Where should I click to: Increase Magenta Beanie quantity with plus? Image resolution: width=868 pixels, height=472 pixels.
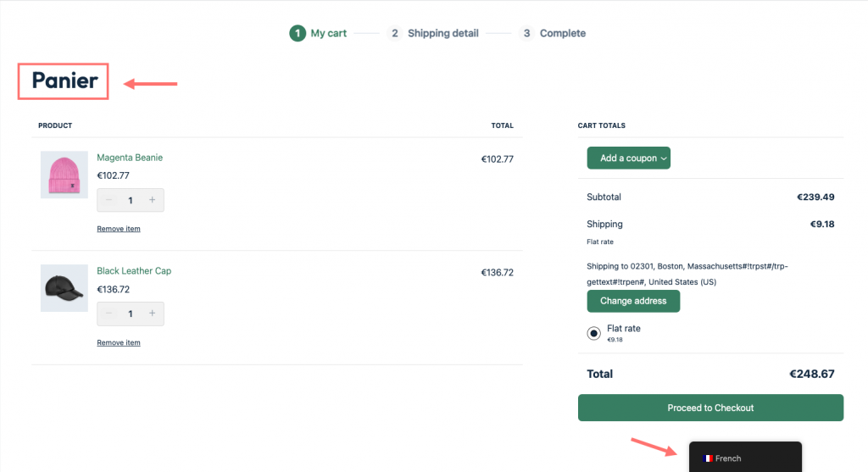[153, 200]
